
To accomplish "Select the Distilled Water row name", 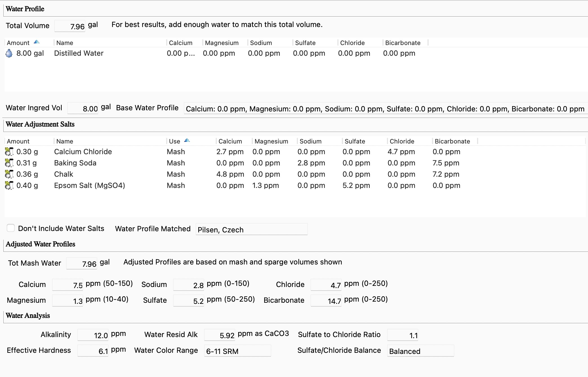I will (79, 53).
